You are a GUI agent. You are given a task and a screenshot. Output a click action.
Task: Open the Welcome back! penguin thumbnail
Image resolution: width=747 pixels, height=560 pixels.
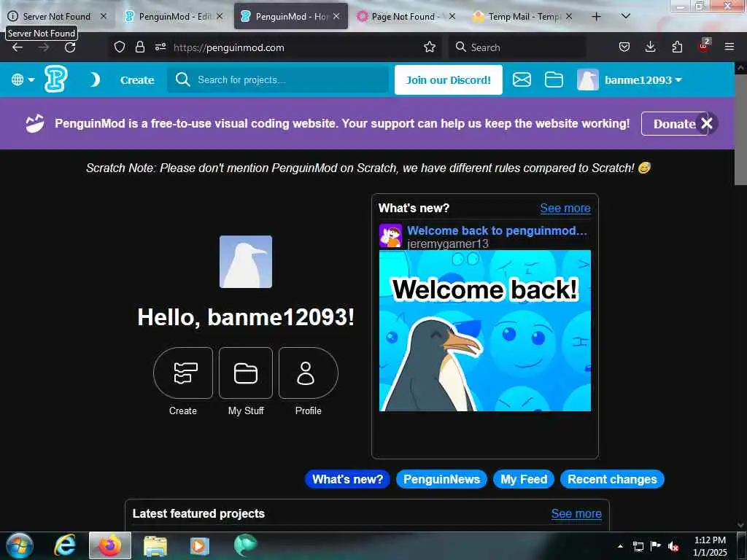485,330
